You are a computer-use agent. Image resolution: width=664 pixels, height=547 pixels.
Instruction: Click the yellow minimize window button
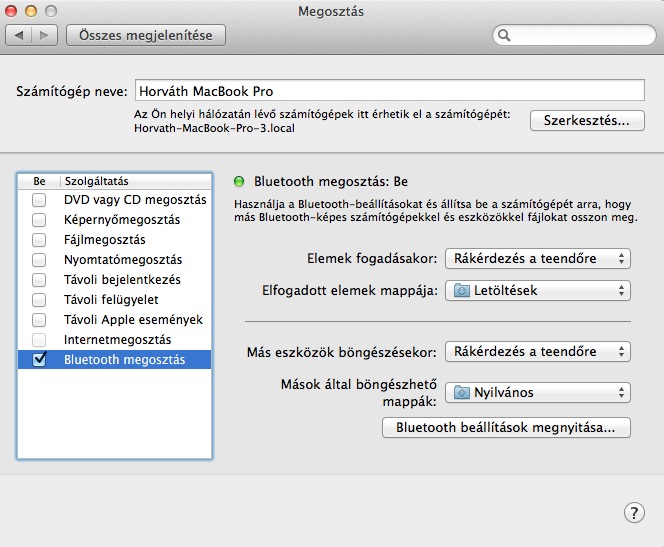[x=31, y=11]
